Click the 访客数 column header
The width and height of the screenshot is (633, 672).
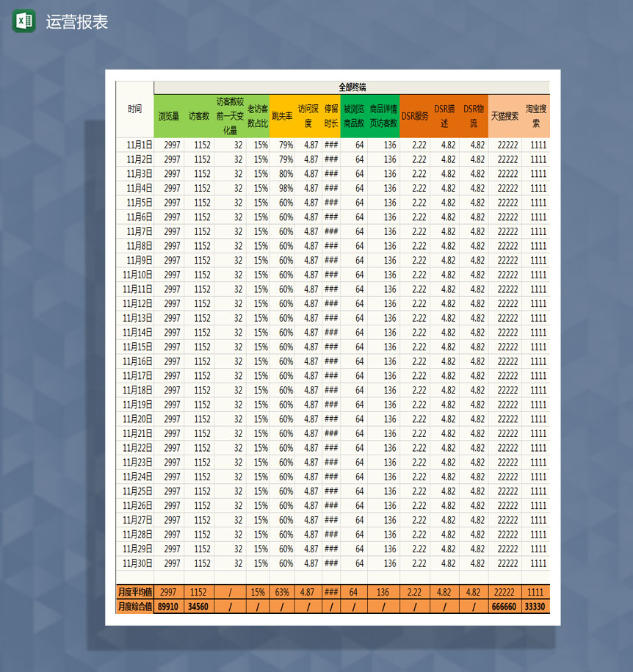(x=199, y=116)
